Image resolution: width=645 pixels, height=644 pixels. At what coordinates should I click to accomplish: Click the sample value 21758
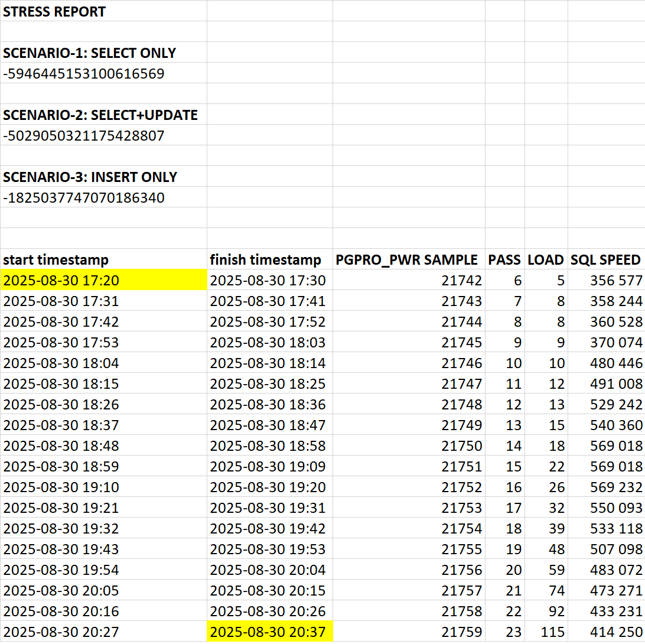pyautogui.click(x=409, y=611)
